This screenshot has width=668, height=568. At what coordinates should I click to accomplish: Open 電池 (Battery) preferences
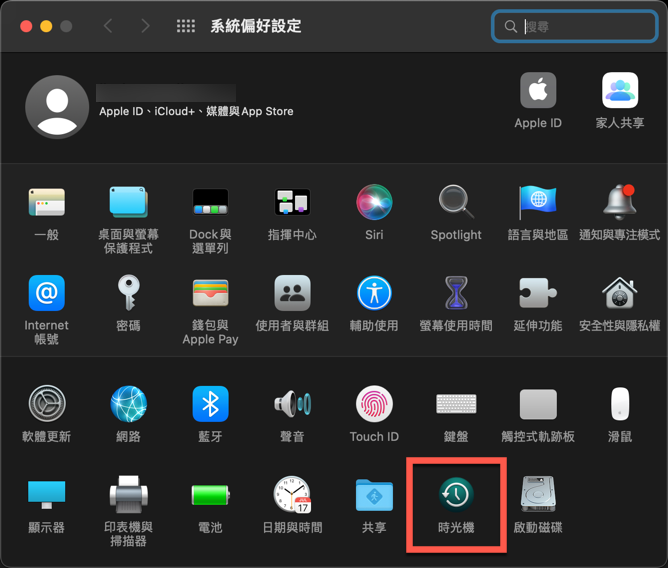point(210,494)
